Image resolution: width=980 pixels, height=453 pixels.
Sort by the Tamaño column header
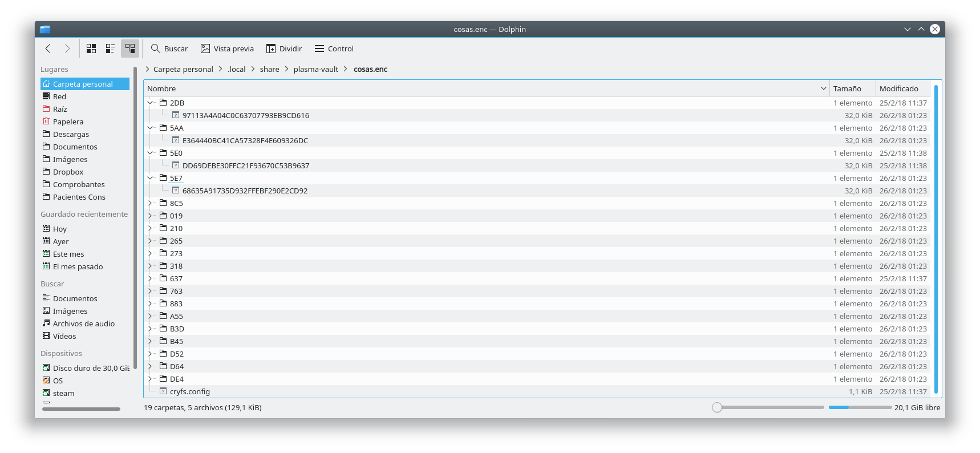[852, 88]
